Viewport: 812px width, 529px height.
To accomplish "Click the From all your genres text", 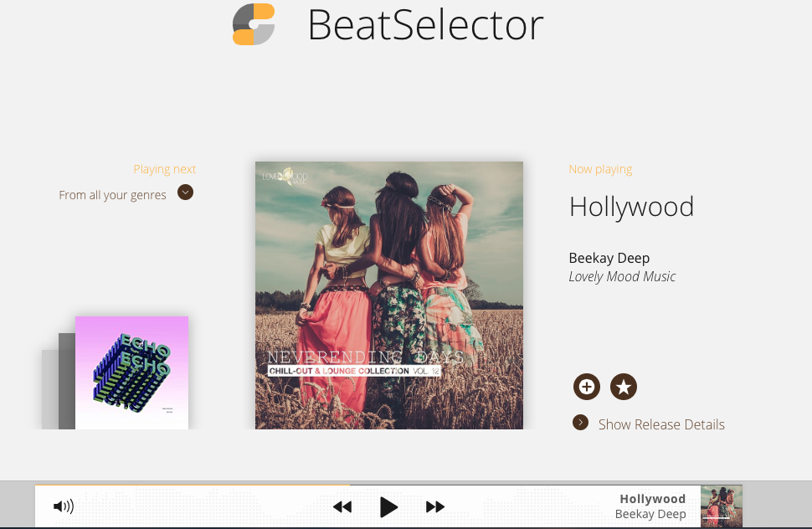I will (x=112, y=195).
